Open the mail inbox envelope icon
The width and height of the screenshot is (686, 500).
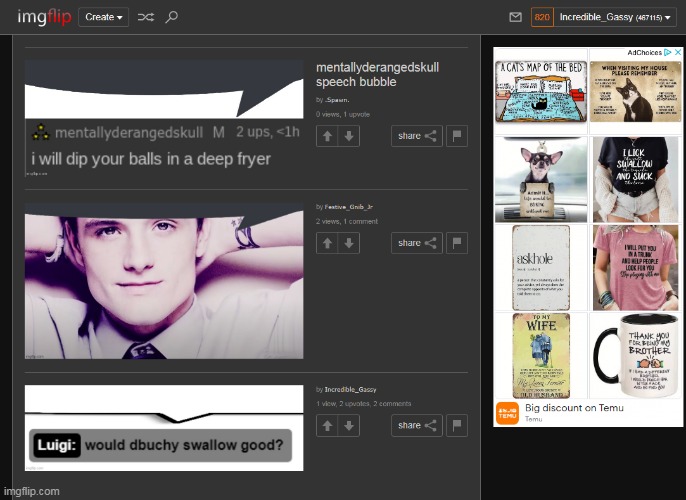(x=515, y=17)
